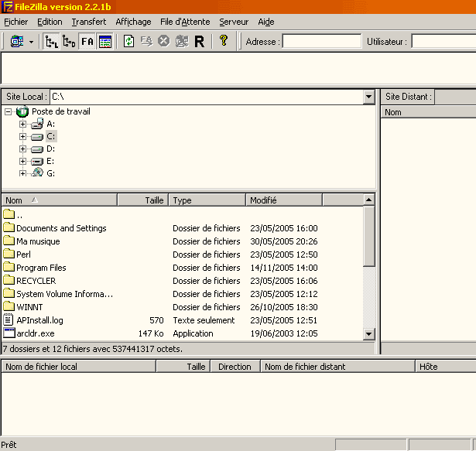Click the Direction queue column header
This screenshot has height=451, width=476.
(235, 367)
